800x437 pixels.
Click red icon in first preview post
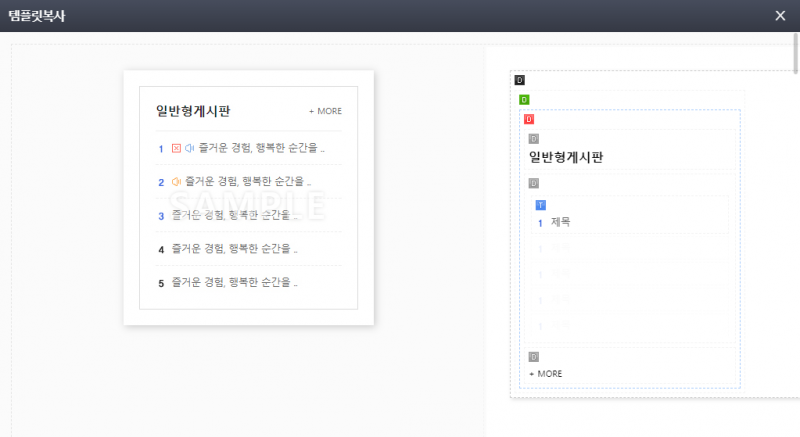pos(176,148)
